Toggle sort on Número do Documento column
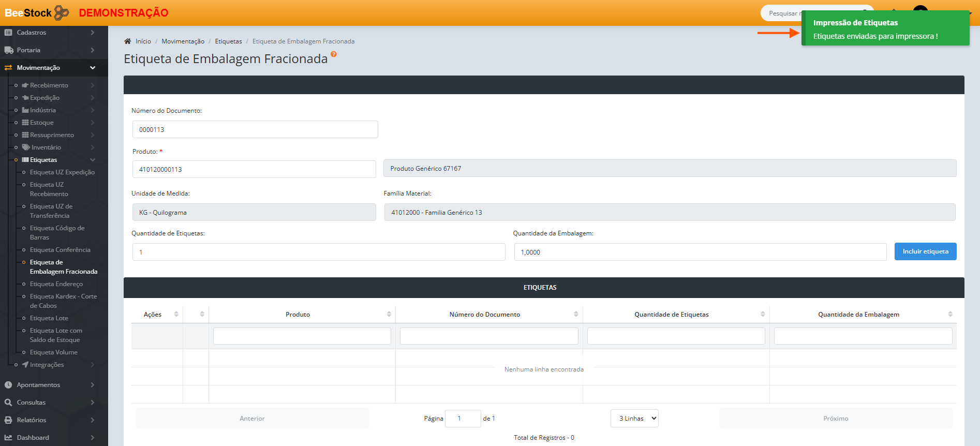The height and width of the screenshot is (446, 980). tap(575, 315)
